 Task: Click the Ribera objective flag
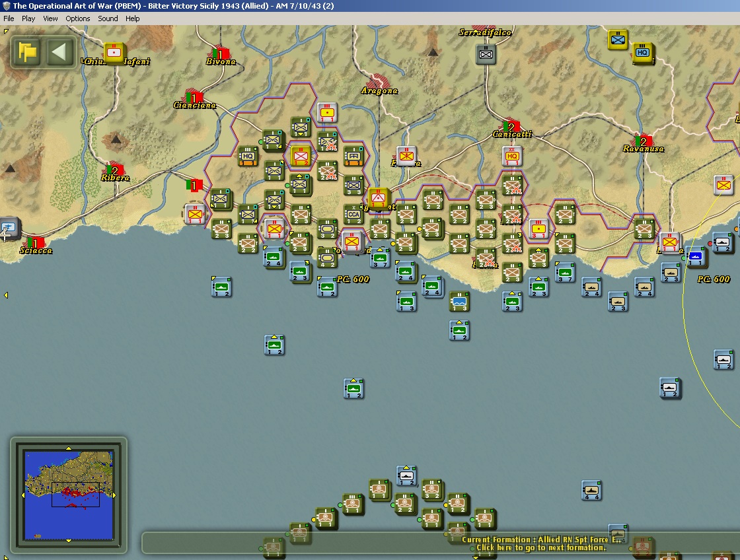point(115,170)
